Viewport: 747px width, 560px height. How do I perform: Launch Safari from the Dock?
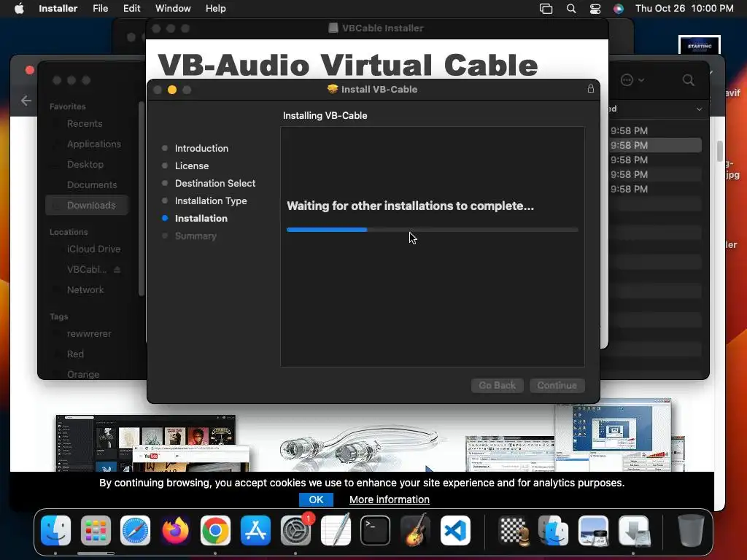pyautogui.click(x=135, y=530)
